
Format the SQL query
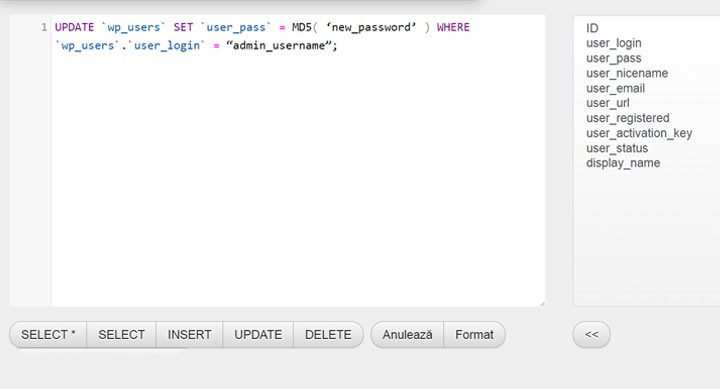(474, 335)
